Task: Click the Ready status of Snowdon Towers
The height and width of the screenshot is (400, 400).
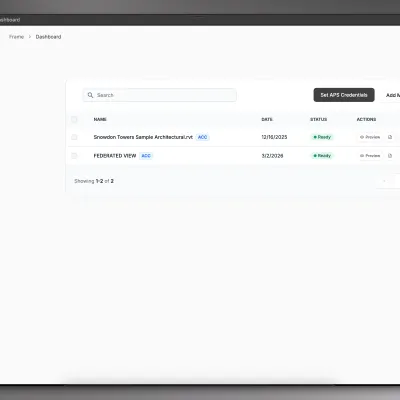Action: [322, 137]
